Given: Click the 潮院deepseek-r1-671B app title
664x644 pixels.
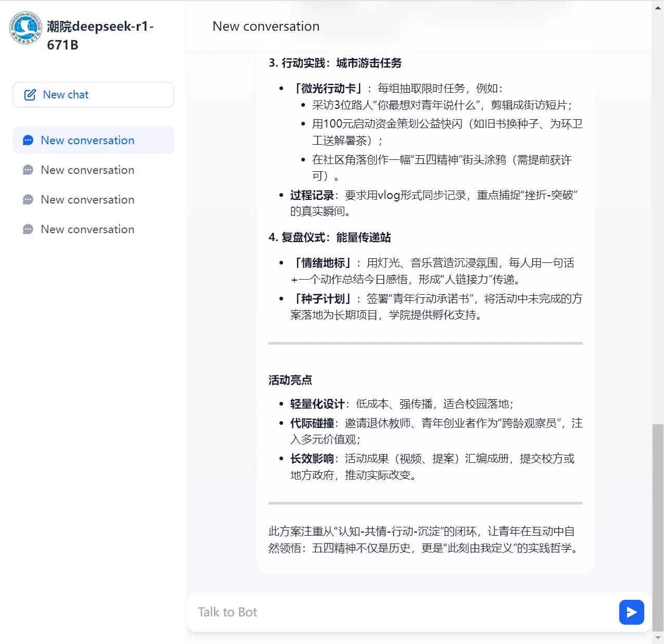Looking at the screenshot, I should [x=100, y=35].
